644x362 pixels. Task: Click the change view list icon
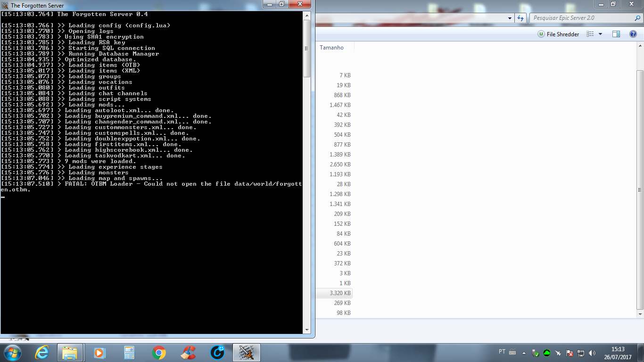pyautogui.click(x=590, y=34)
